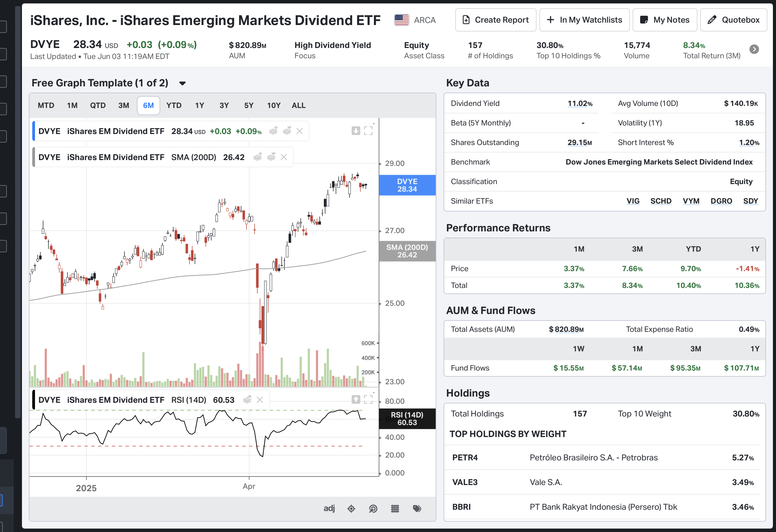This screenshot has width=776, height=532.
Task: Click the blue DVYE 28.34 price label
Action: [x=407, y=185]
